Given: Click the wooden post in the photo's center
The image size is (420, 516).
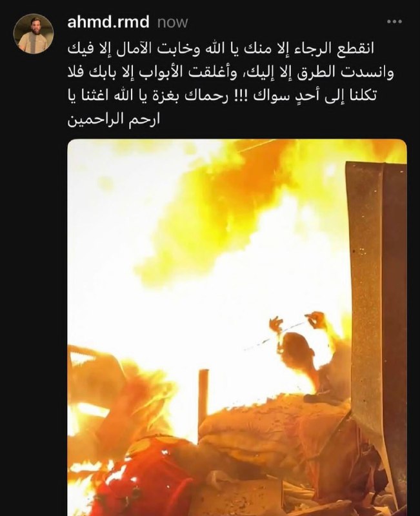Looking at the screenshot, I should tap(203, 400).
